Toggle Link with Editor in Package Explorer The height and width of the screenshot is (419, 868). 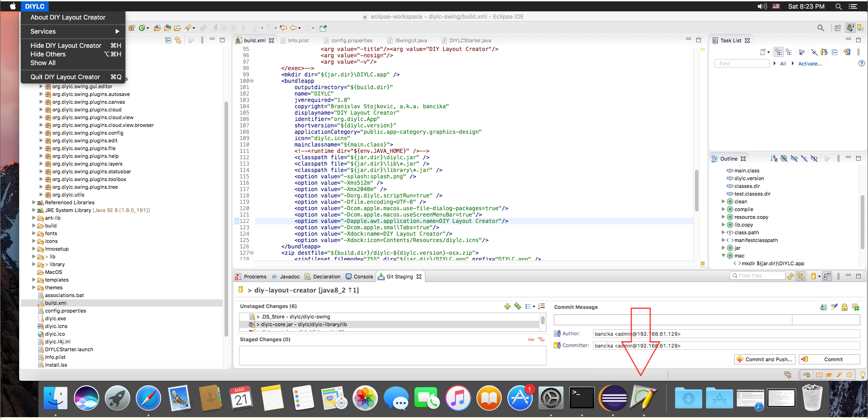coord(178,40)
